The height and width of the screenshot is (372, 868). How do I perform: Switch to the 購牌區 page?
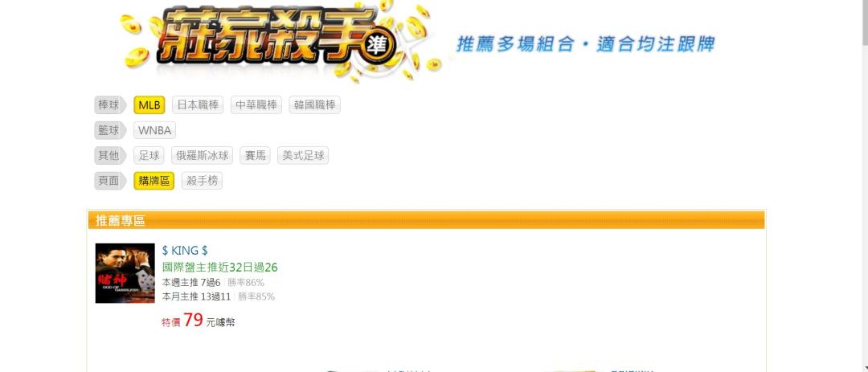coord(154,181)
